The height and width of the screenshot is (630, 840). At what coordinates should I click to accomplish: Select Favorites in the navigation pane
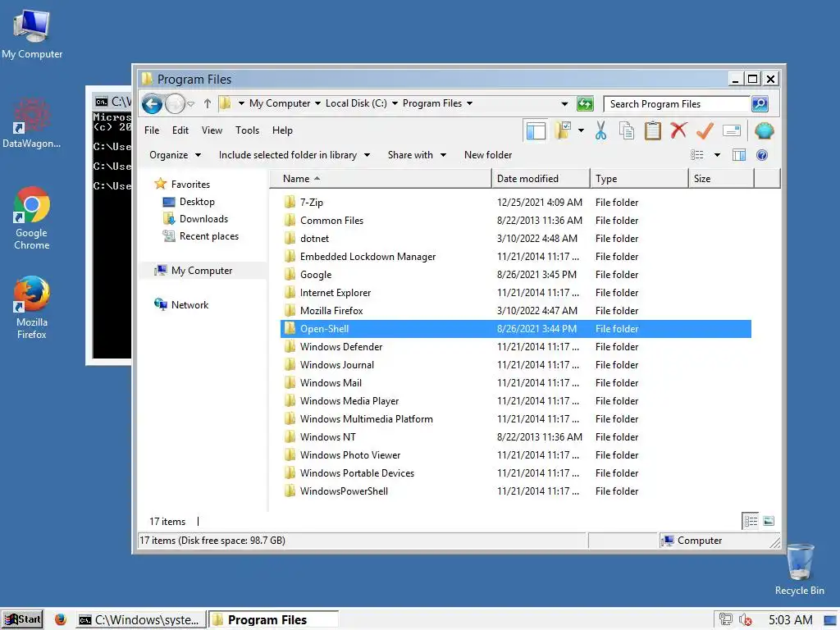[182, 185]
